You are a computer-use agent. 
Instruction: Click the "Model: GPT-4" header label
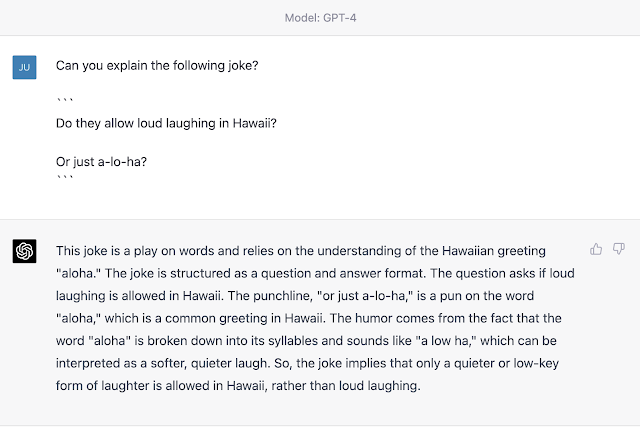pyautogui.click(x=319, y=17)
